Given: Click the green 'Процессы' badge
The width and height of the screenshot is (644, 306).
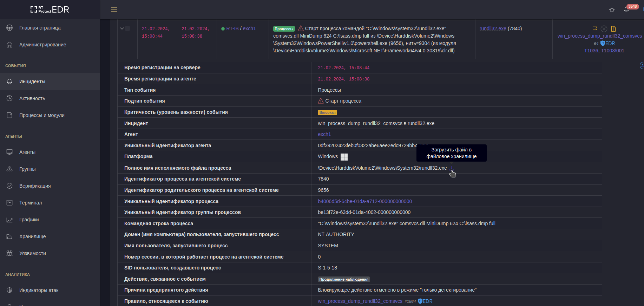Looking at the screenshot, I should (x=284, y=29).
